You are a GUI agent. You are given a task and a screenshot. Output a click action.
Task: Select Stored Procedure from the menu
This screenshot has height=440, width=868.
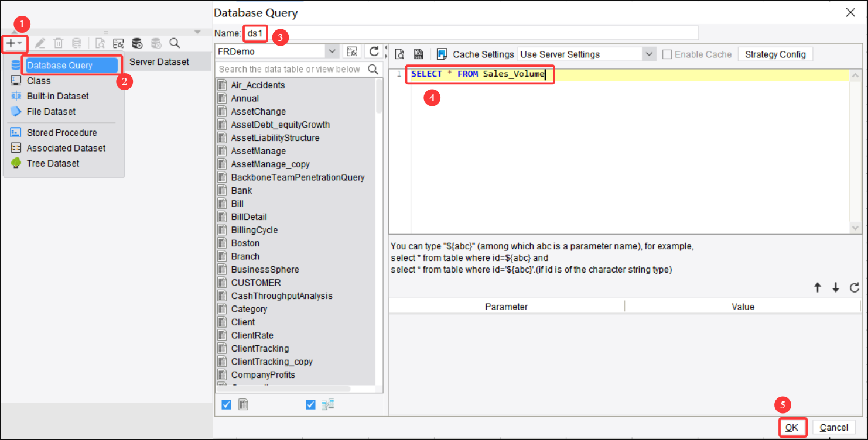[61, 132]
